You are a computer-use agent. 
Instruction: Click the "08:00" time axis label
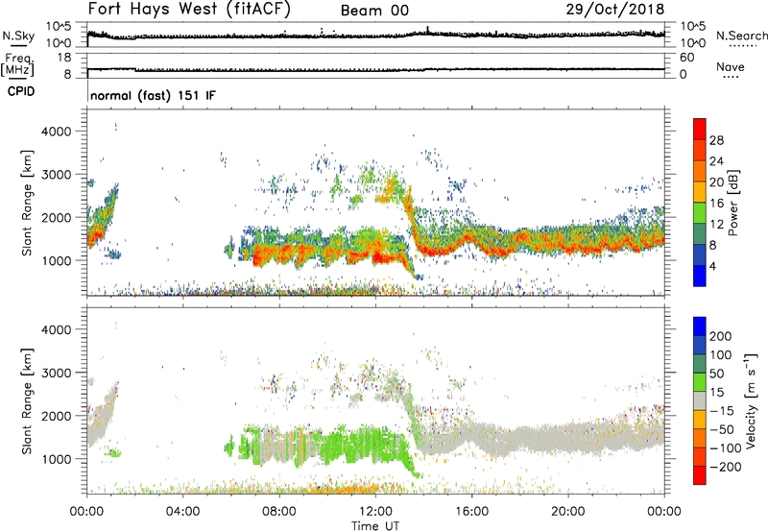tap(279, 512)
